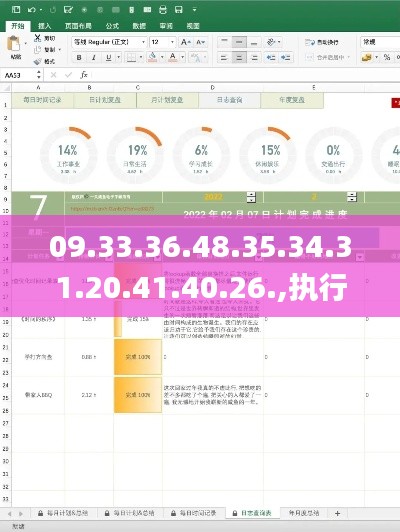This screenshot has height=532, width=400.
Task: Click the 带家人BBQ task cell
Action: [x=38, y=395]
